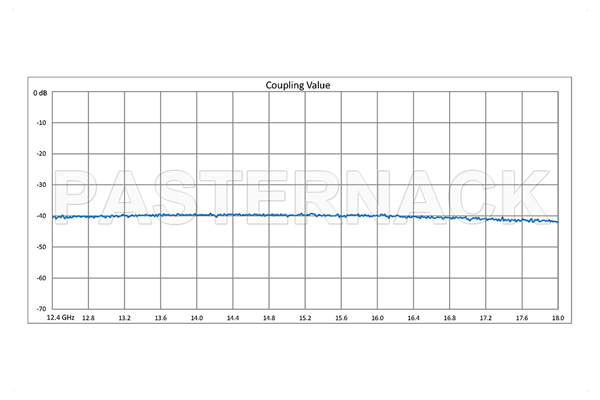Click the 12.8 x-axis label

pos(88,318)
